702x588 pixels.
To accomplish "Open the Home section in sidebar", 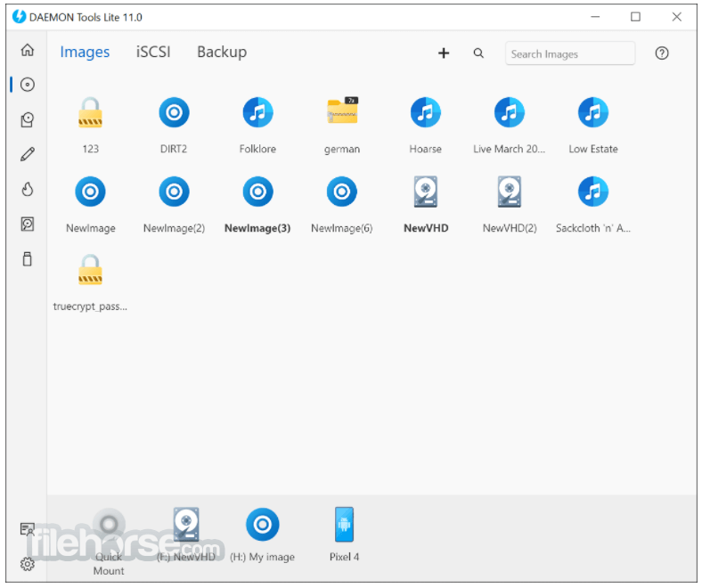I will (28, 50).
